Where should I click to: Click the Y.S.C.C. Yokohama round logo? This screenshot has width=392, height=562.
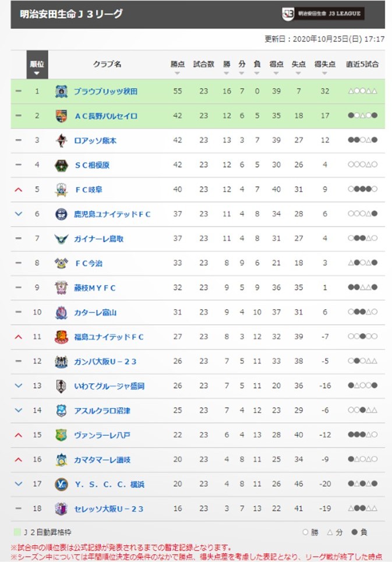click(x=61, y=484)
